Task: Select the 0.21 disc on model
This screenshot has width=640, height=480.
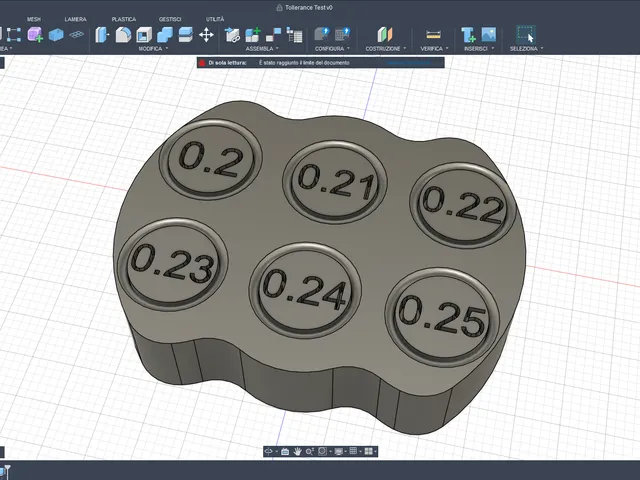Action: 335,182
